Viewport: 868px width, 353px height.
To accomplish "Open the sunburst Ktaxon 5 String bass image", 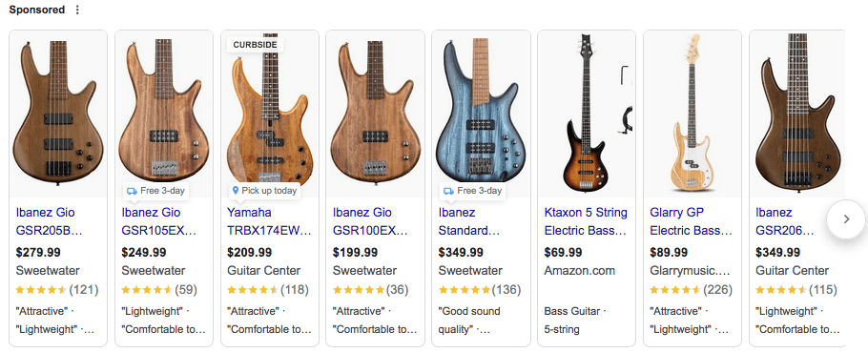I will point(587,114).
